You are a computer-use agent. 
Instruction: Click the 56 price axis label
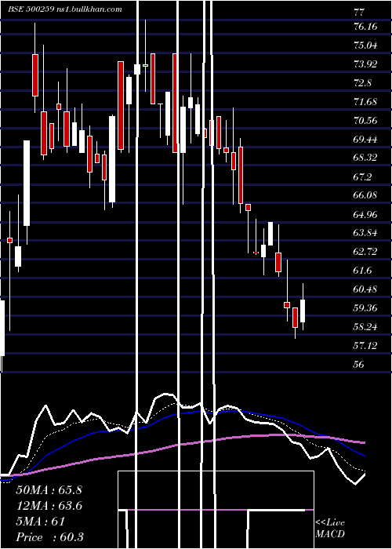[359, 365]
